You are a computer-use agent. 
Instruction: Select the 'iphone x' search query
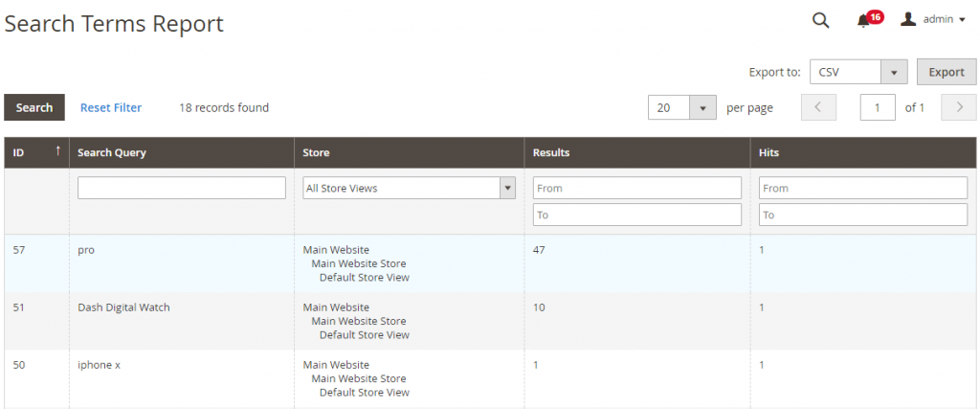99,365
